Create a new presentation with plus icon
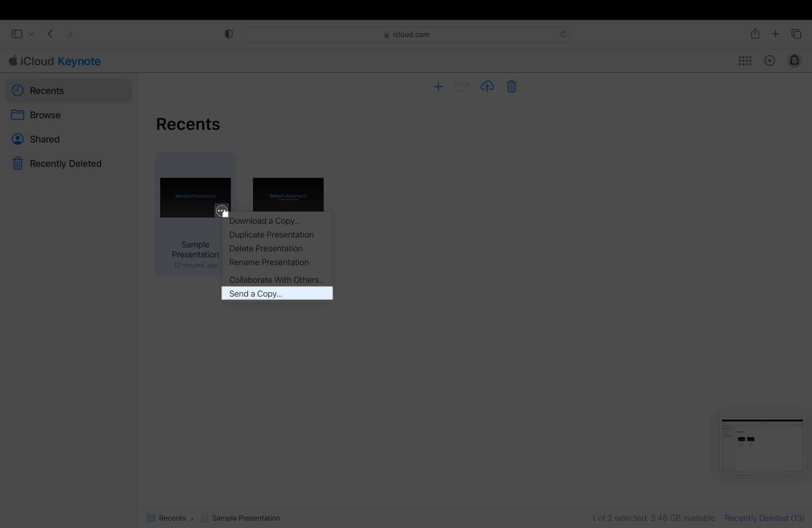 (438, 86)
